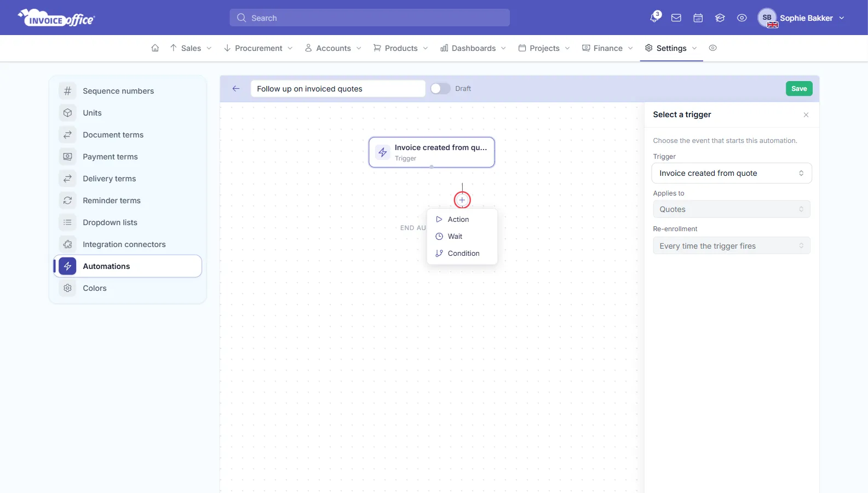Expand the Sales menu
The height and width of the screenshot is (493, 868).
(191, 48)
